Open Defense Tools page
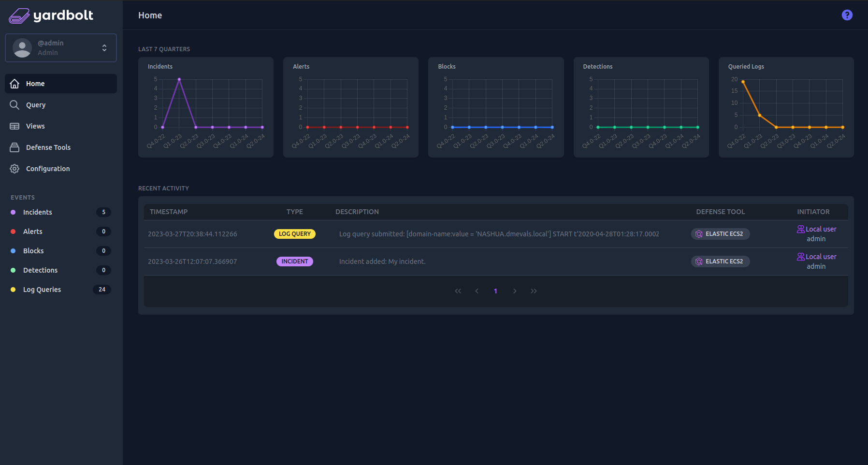Screen dimensions: 868x465 click(x=61, y=147)
